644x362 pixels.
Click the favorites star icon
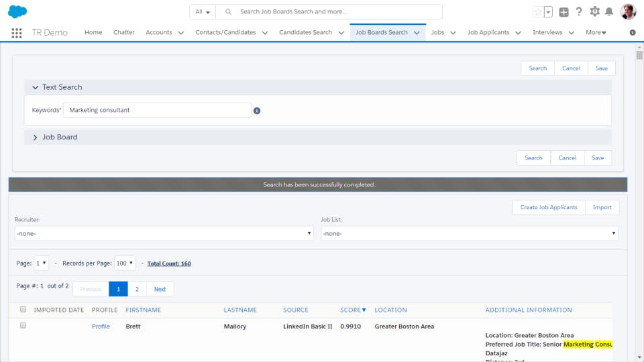click(x=537, y=12)
